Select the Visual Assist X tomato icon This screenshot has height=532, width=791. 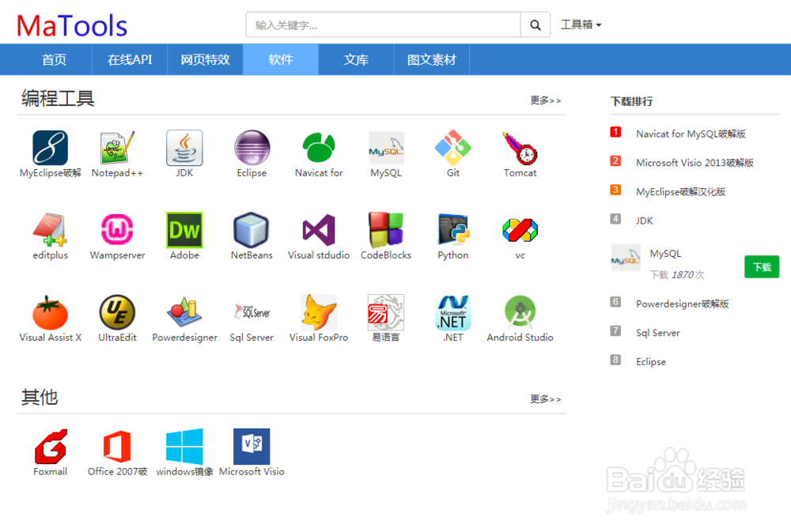tap(50, 313)
